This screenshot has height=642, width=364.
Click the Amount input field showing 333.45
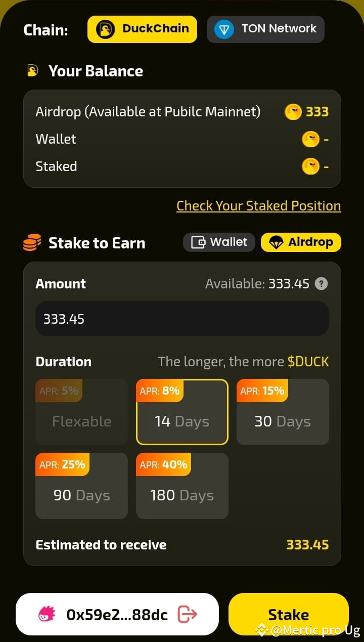click(x=182, y=319)
